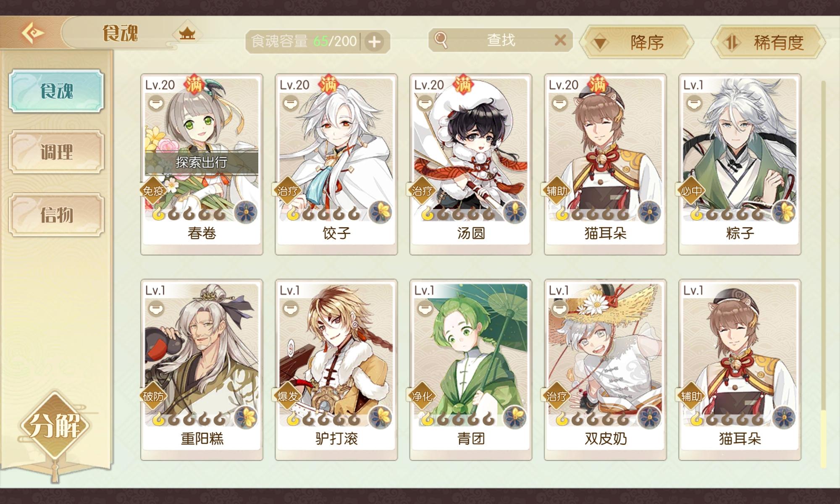Tap the 必中 badge on 粽子 card
Viewport: 840px width, 504px height.
coord(691,191)
